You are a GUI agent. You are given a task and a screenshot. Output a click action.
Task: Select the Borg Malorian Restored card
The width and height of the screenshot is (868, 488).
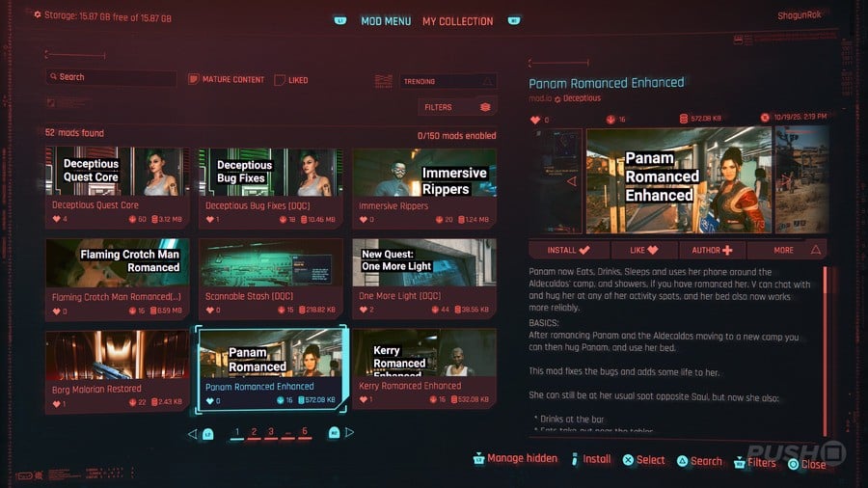coord(117,370)
